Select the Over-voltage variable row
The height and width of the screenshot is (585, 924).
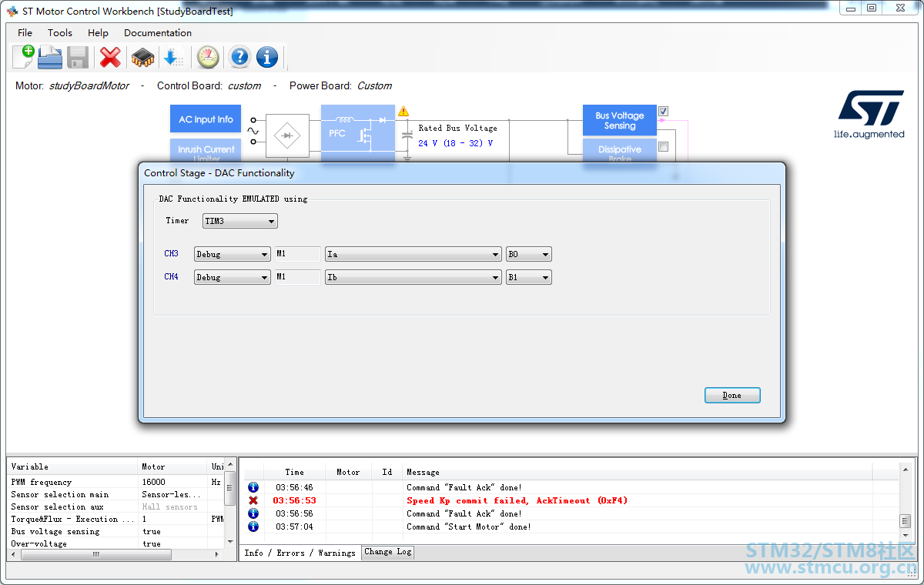[116, 543]
